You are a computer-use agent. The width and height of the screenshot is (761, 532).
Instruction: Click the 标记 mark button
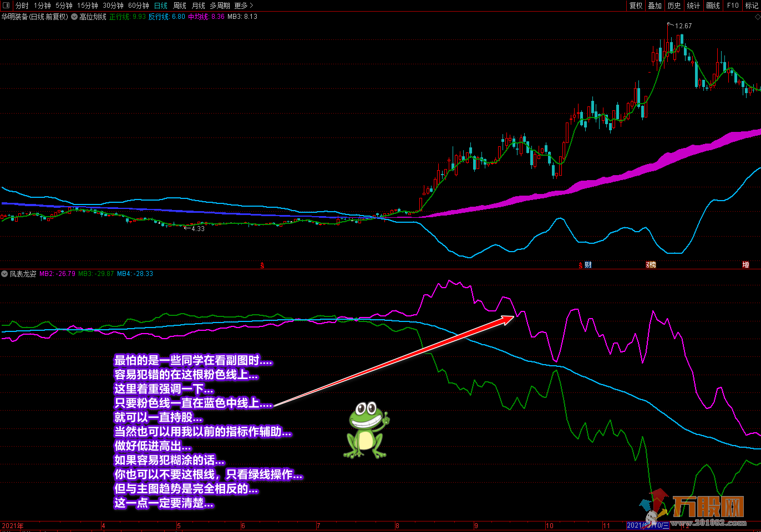tap(752, 6)
